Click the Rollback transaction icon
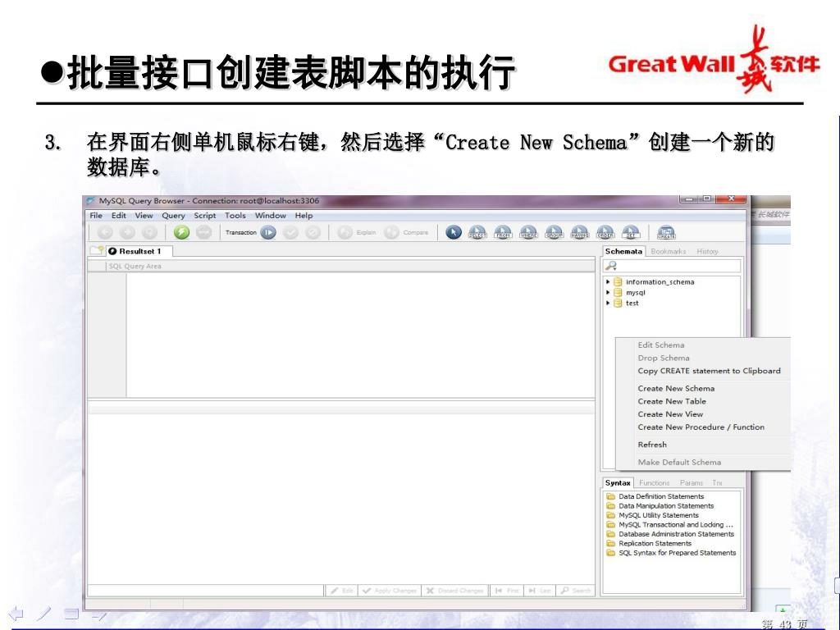 point(313,232)
